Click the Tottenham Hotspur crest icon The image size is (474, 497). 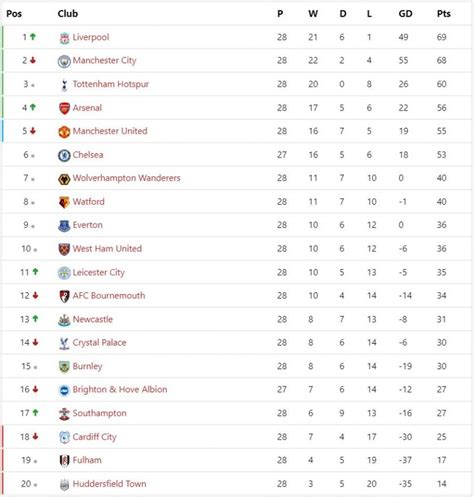point(64,85)
